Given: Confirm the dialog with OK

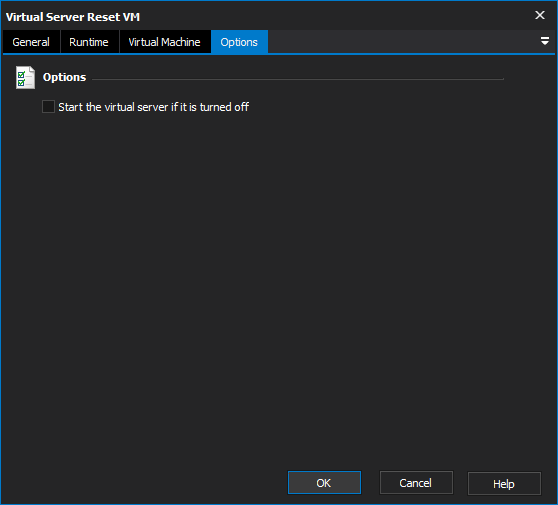Looking at the screenshot, I should click(324, 483).
